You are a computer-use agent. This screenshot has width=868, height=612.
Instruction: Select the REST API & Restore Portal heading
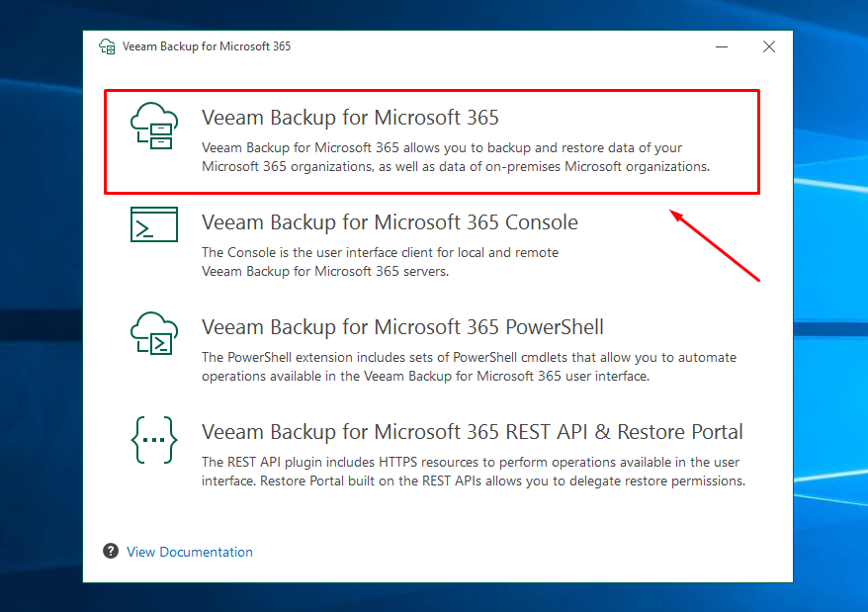pyautogui.click(x=473, y=431)
